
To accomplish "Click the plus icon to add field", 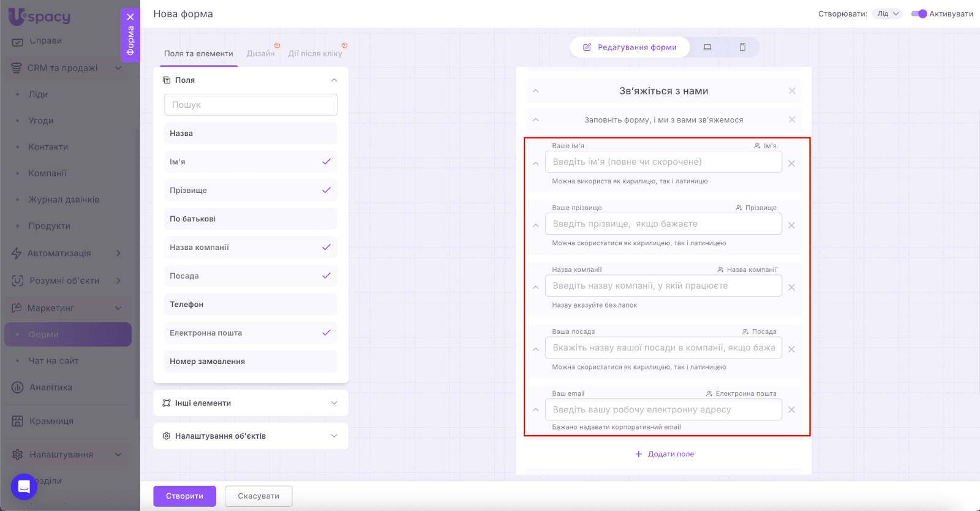I will tap(639, 454).
